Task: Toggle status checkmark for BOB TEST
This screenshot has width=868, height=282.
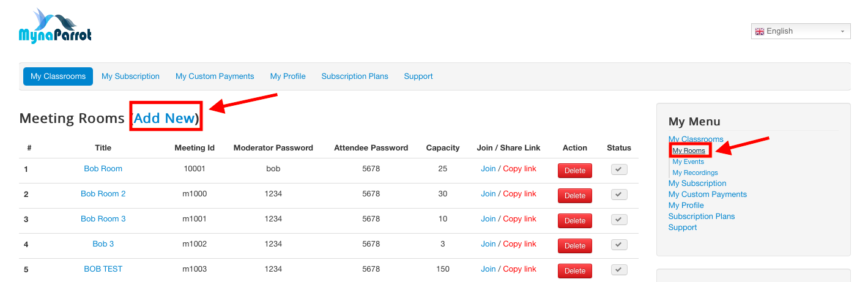Action: 619,270
